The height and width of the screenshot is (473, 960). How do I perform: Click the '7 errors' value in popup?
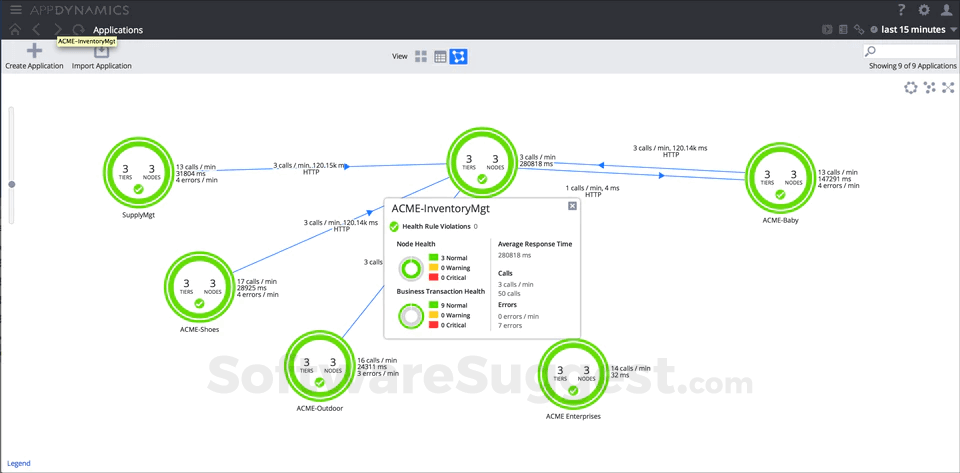click(510, 326)
